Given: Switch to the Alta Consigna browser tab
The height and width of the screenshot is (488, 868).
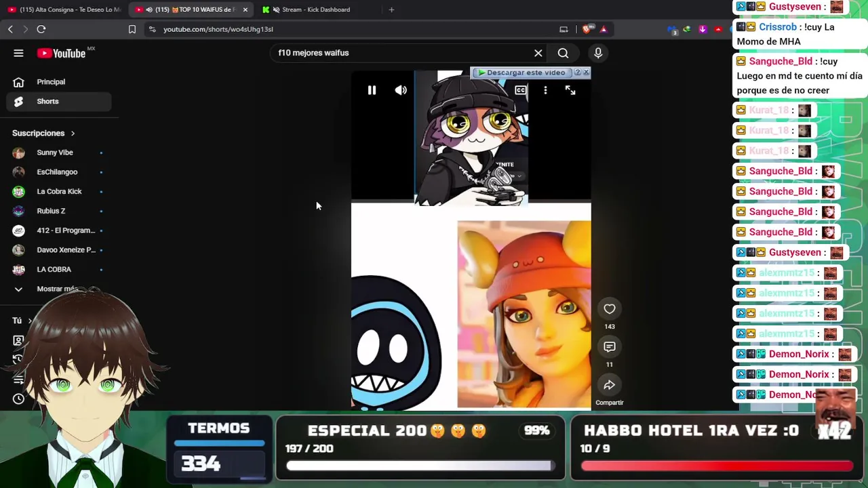Looking at the screenshot, I should pyautogui.click(x=64, y=9).
